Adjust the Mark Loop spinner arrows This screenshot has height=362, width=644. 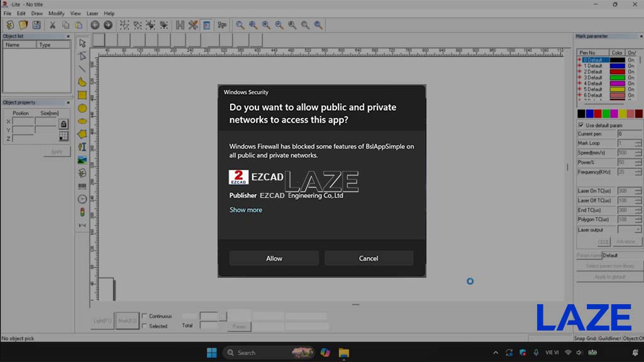click(638, 143)
